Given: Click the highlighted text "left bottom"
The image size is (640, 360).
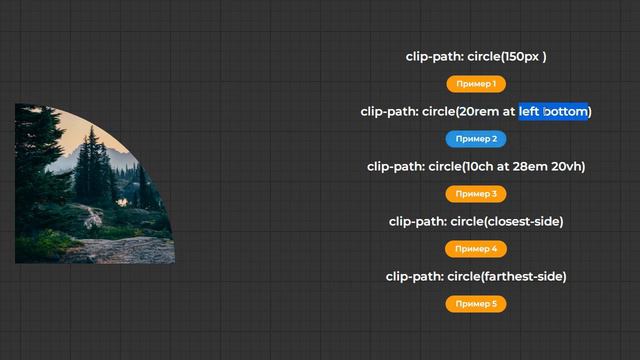Looking at the screenshot, I should click(553, 111).
